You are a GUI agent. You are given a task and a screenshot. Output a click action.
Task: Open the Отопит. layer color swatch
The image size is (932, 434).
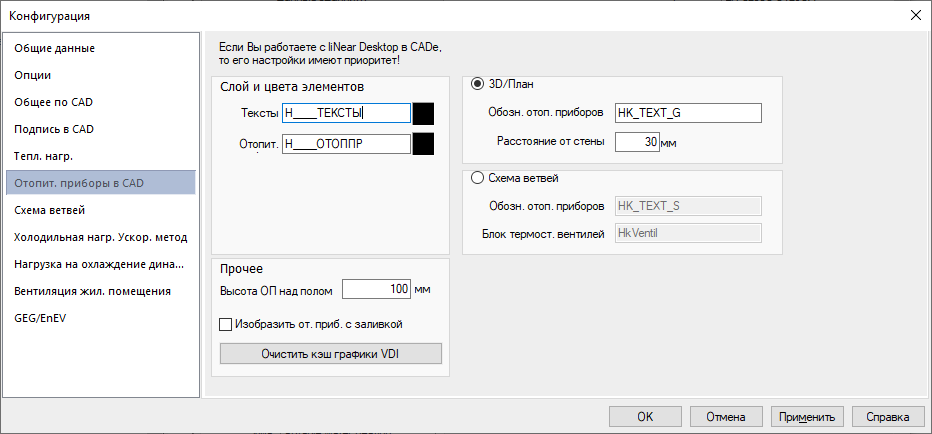pyautogui.click(x=424, y=144)
